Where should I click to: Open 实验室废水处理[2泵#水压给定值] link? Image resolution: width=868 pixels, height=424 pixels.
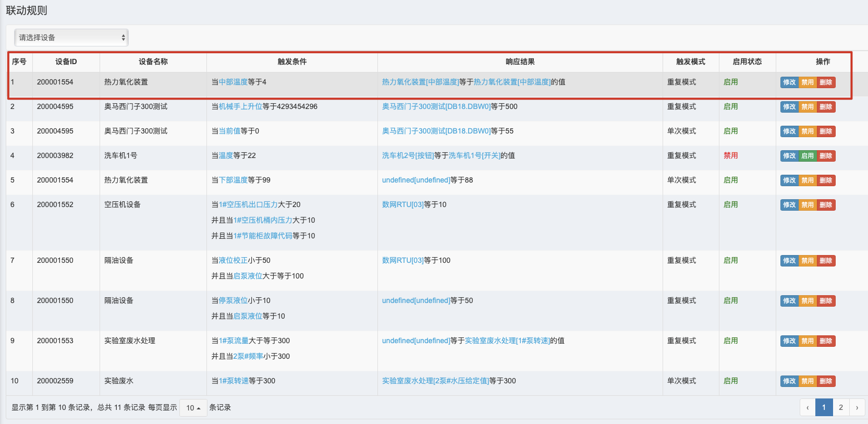(435, 381)
